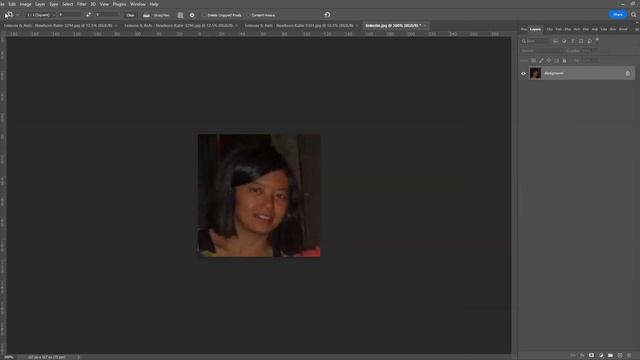Viewport: 640px width, 360px height.
Task: Click the reset crop circular arrow
Action: point(327,15)
